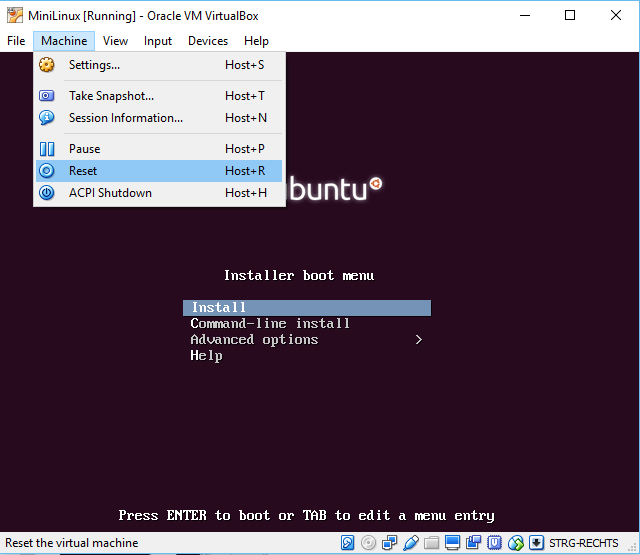Click the ACPI Shutdown power icon

click(47, 193)
